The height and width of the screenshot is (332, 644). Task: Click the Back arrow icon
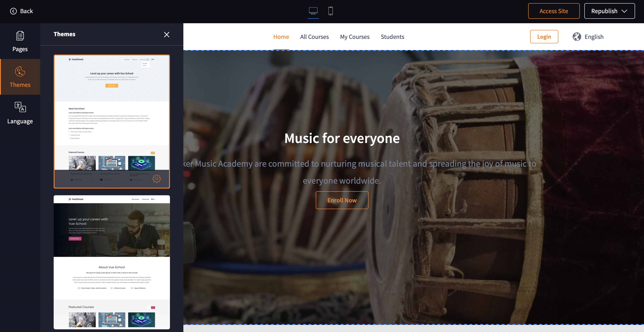pos(13,11)
